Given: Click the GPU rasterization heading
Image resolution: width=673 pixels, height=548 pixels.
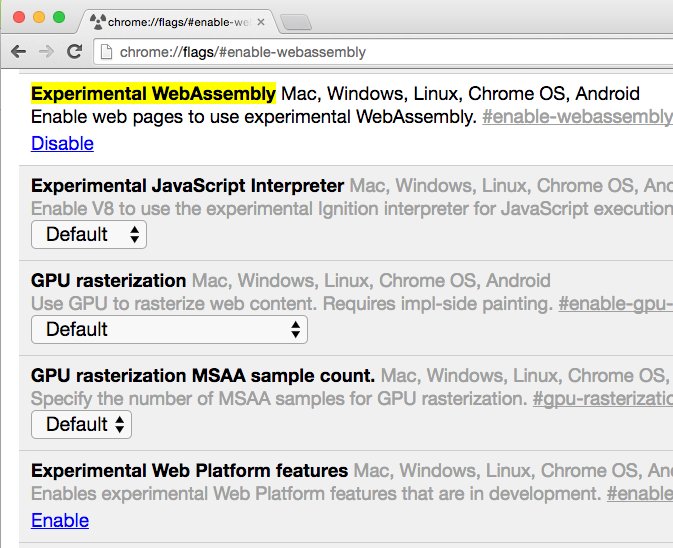Looking at the screenshot, I should click(x=109, y=281).
